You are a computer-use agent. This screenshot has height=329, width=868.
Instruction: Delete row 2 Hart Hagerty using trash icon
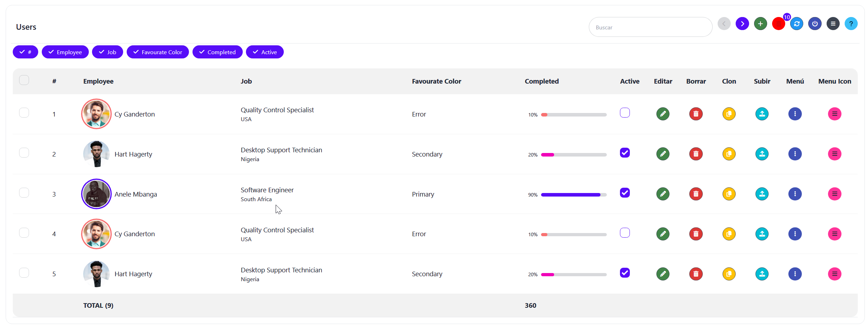point(696,154)
